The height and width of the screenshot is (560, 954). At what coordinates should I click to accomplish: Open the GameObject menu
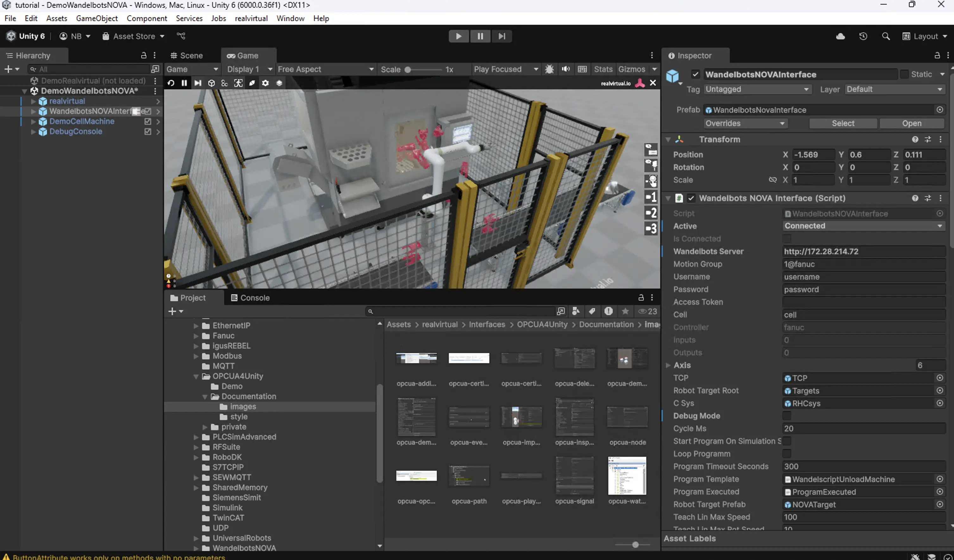[x=97, y=18]
